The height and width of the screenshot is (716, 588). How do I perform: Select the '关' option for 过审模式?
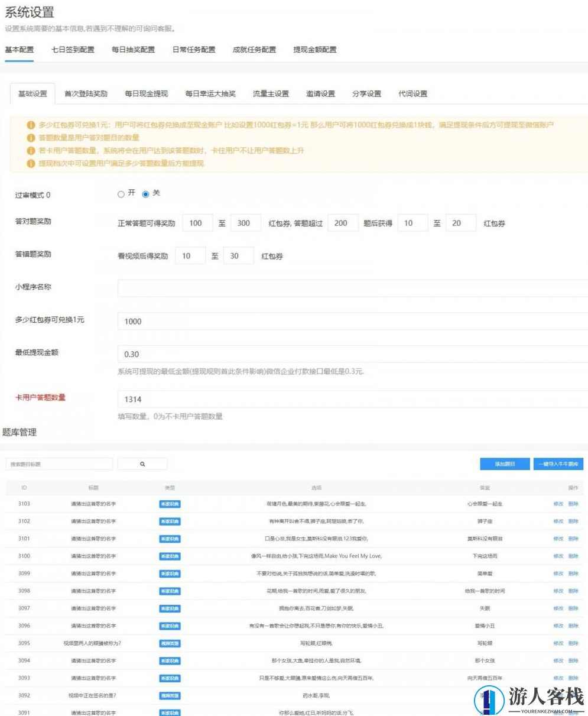coord(146,193)
